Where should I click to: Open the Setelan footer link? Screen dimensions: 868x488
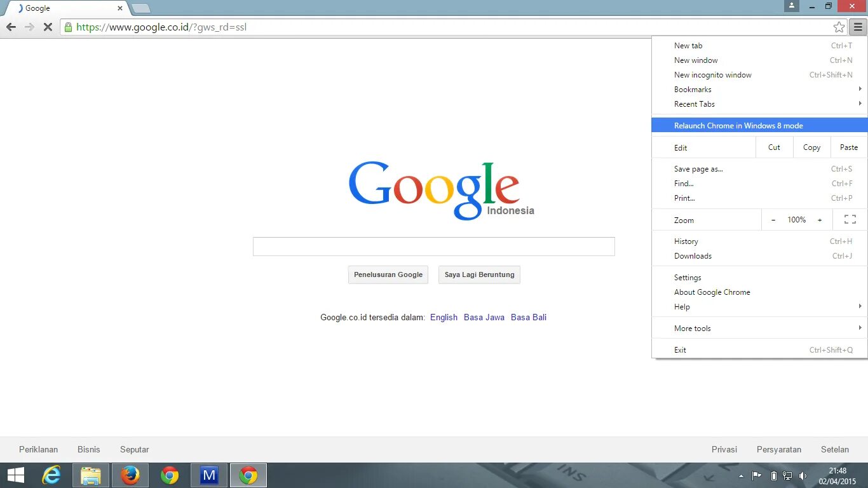pyautogui.click(x=835, y=449)
